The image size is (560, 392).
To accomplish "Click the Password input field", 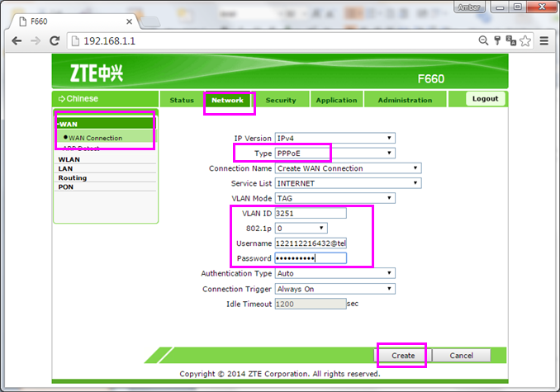I will (311, 258).
